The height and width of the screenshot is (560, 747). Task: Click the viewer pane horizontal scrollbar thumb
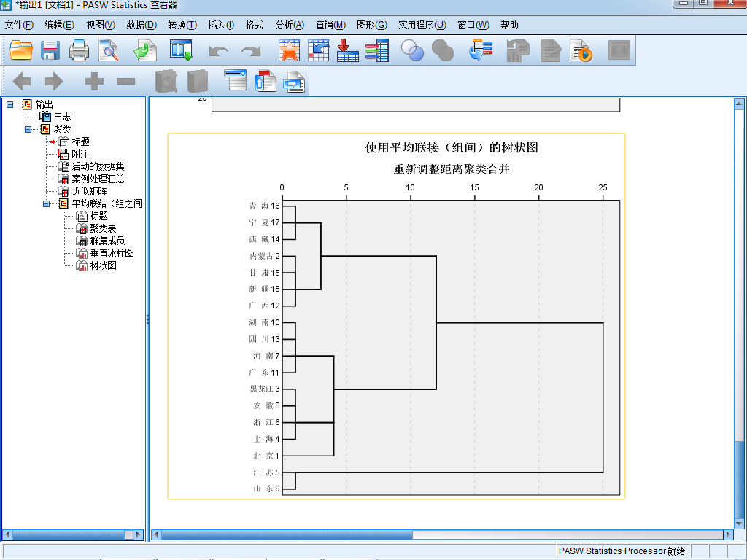pos(287,534)
